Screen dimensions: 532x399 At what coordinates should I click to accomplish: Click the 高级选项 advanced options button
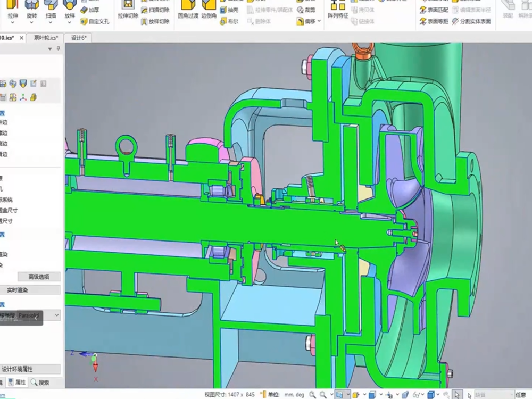tap(38, 277)
